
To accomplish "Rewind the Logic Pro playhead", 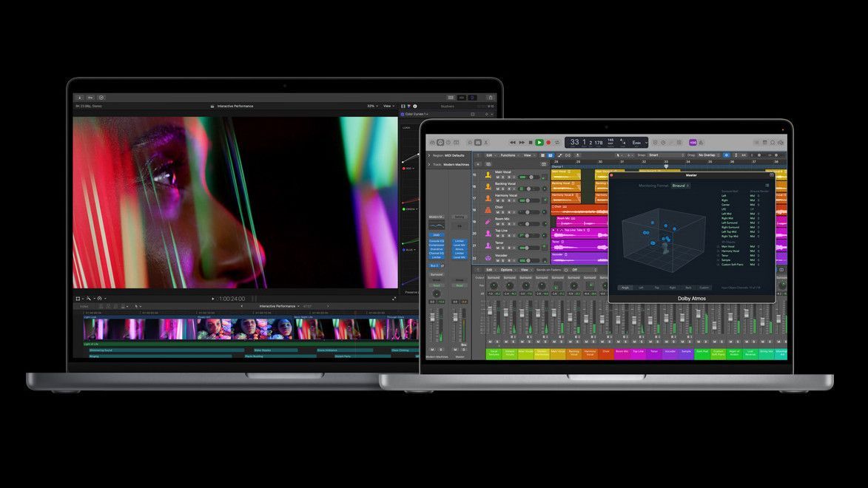I will pyautogui.click(x=513, y=143).
